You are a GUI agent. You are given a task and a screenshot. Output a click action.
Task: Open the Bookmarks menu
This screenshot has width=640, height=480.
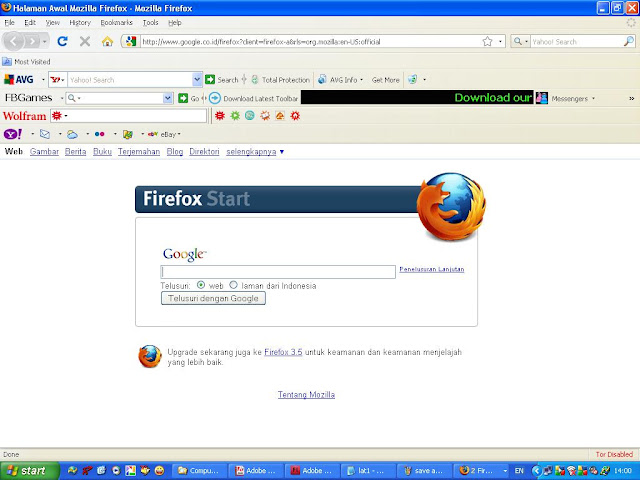117,23
